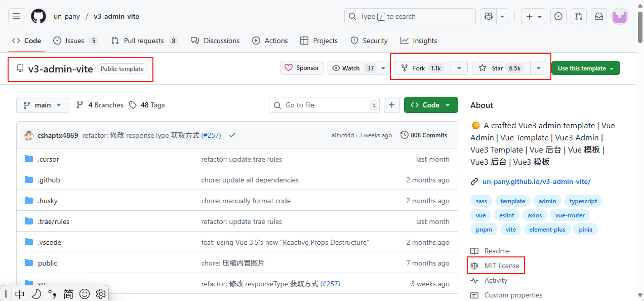644x301 pixels.
Task: Toggle IME Chinese 中 mode
Action: pos(20,293)
